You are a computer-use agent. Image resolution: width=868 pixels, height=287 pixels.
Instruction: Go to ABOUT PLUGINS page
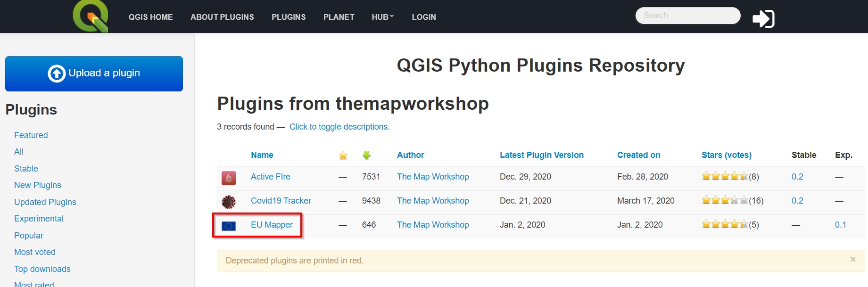tap(222, 17)
